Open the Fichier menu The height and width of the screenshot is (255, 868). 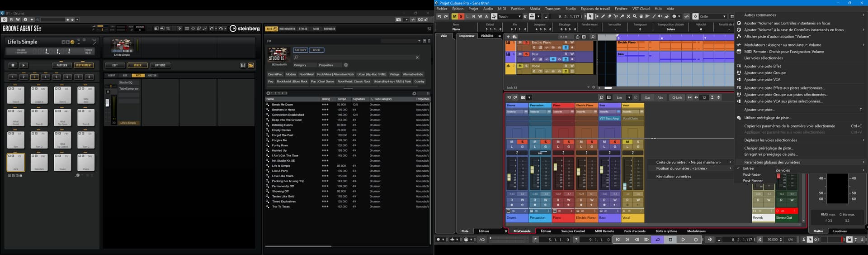(x=442, y=9)
